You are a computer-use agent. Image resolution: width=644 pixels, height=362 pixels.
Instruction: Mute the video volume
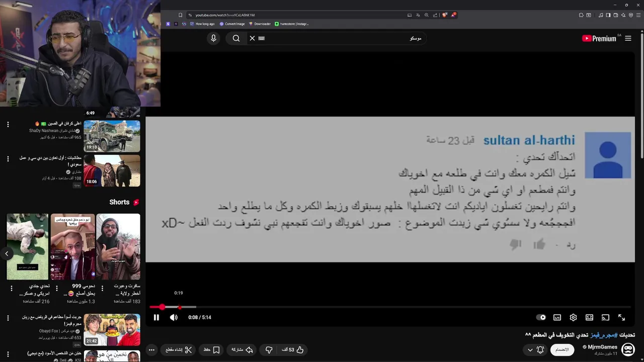tap(174, 317)
